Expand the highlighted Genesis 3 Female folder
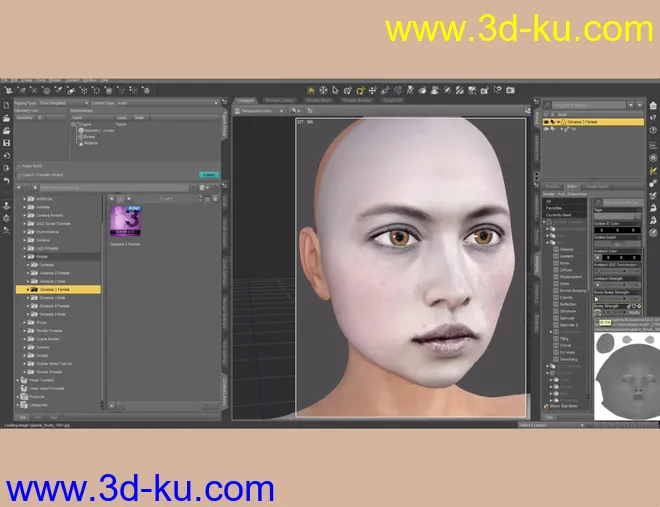660x507 pixels. click(x=28, y=289)
